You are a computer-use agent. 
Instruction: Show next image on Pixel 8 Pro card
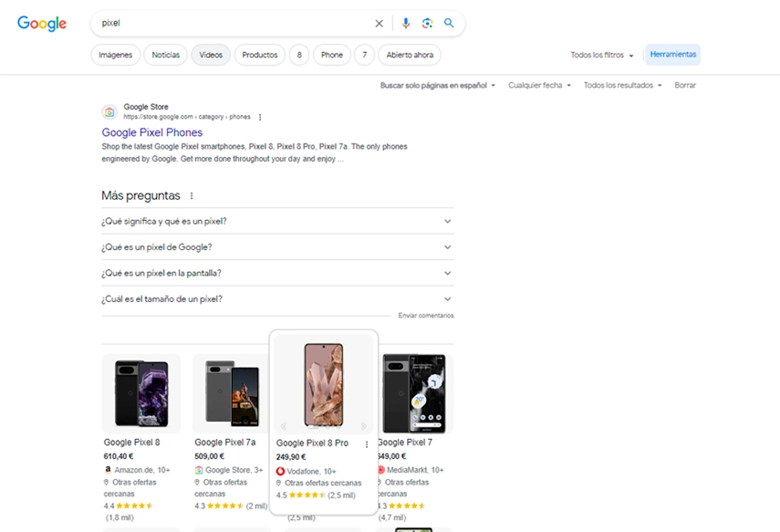pos(364,426)
